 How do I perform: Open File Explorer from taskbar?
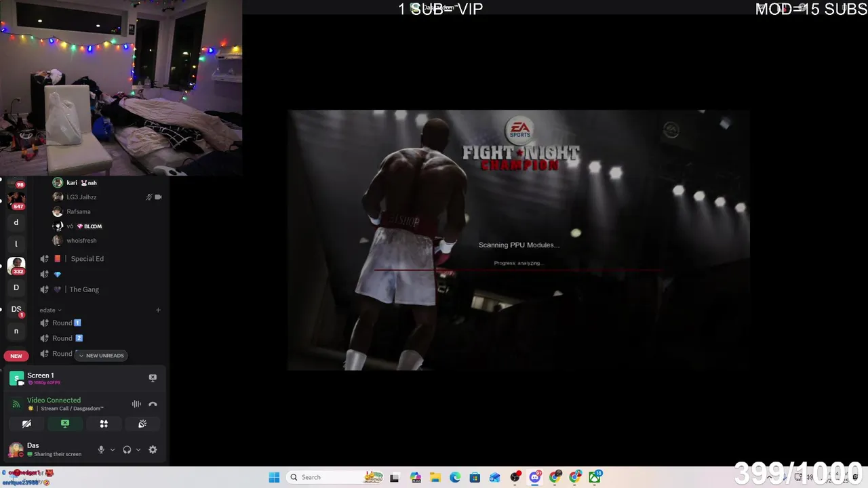coord(435,477)
